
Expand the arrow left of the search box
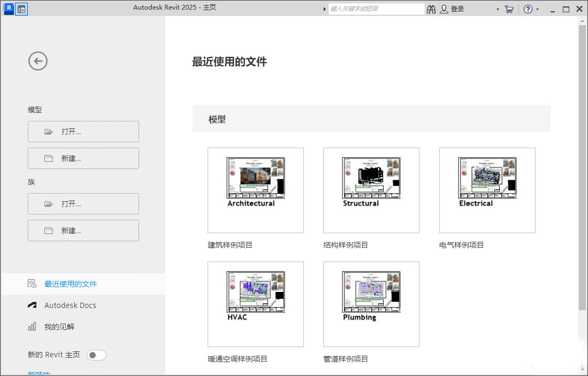click(325, 9)
